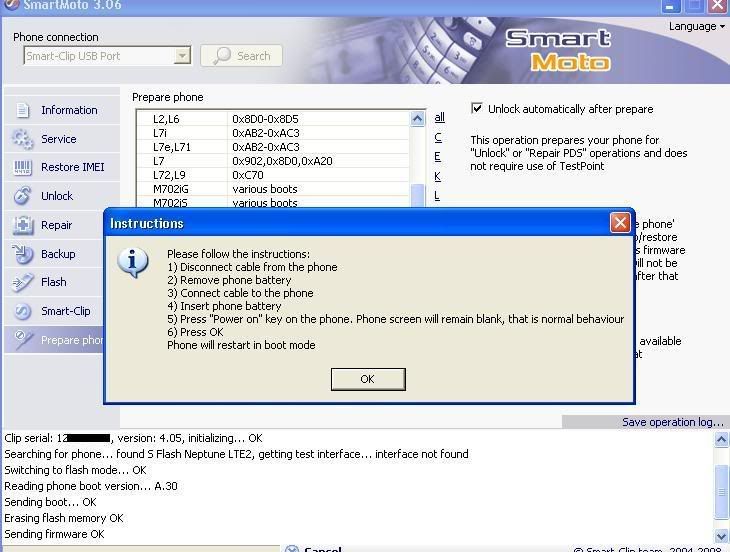Open the Repair section
Viewport: 730px width, 552px height.
coord(54,225)
